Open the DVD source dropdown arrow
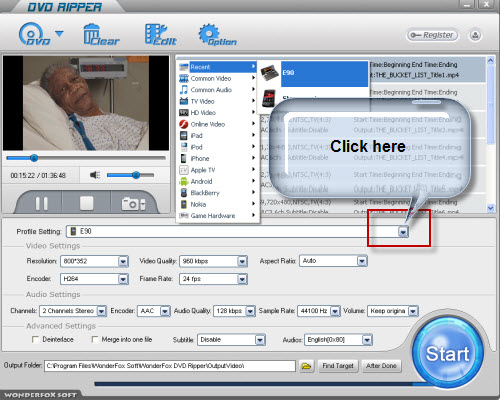 point(59,34)
